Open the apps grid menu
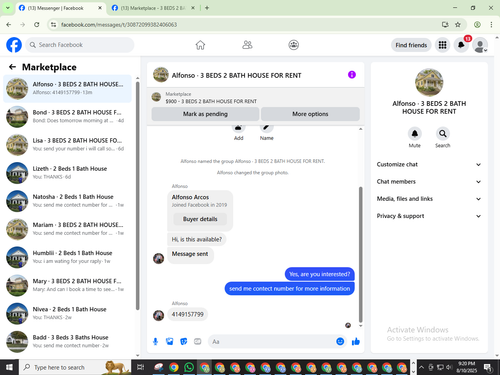The height and width of the screenshot is (375, 500). tap(442, 45)
